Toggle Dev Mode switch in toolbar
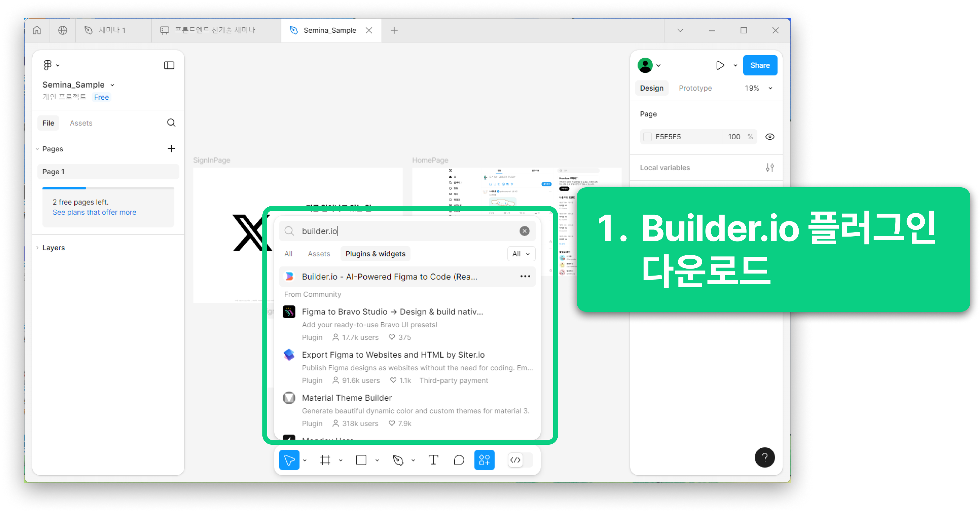980x513 pixels. 520,460
